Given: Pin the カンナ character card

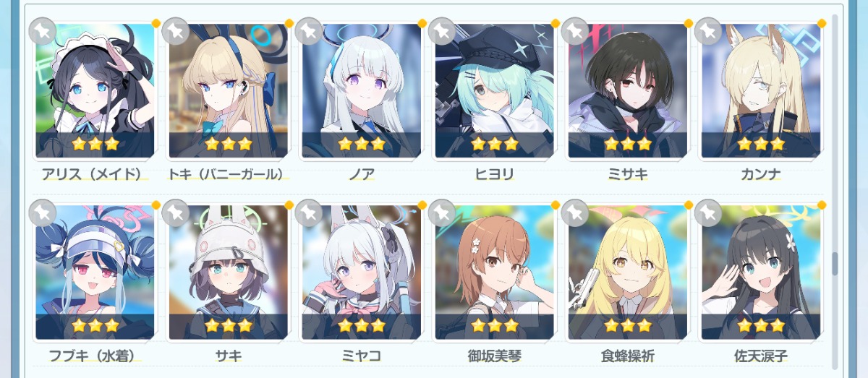Looking at the screenshot, I should (707, 31).
